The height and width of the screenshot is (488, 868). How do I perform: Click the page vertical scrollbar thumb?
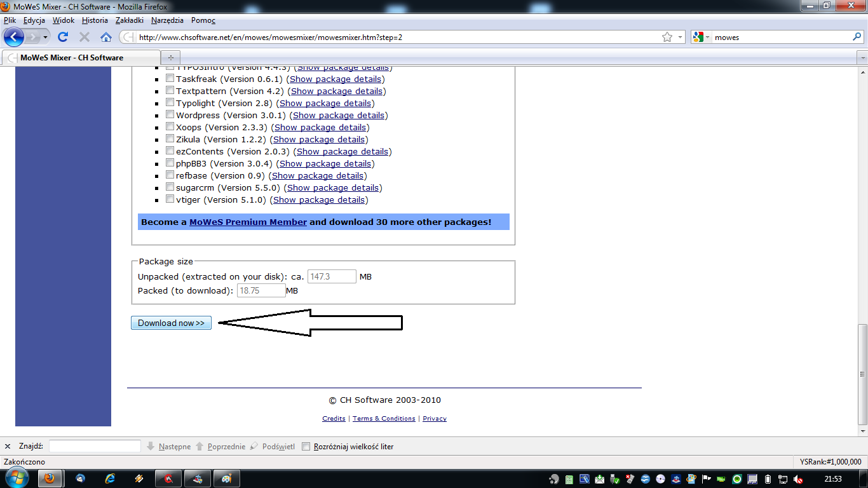click(862, 374)
